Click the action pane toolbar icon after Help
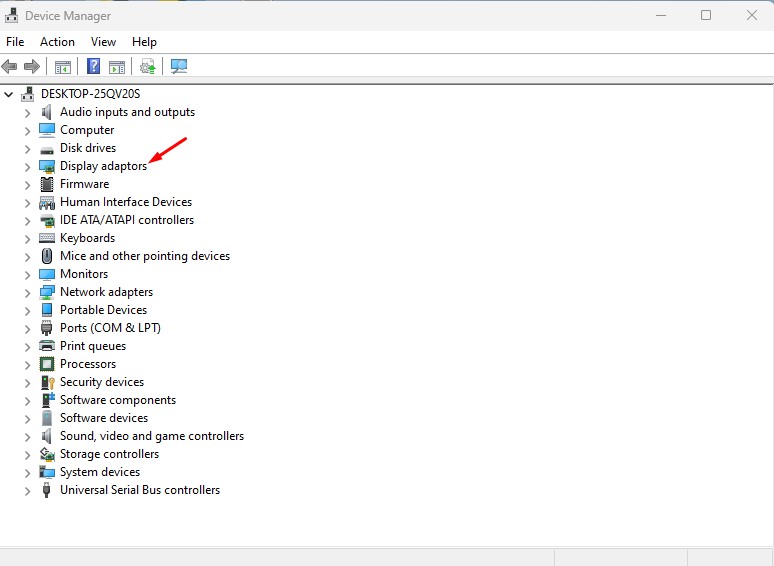Image resolution: width=774 pixels, height=566 pixels. 117,67
